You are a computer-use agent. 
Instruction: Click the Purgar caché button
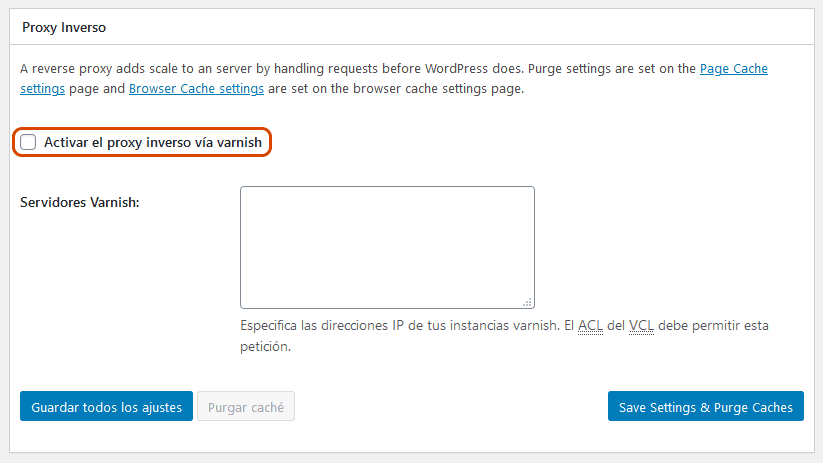coord(246,407)
